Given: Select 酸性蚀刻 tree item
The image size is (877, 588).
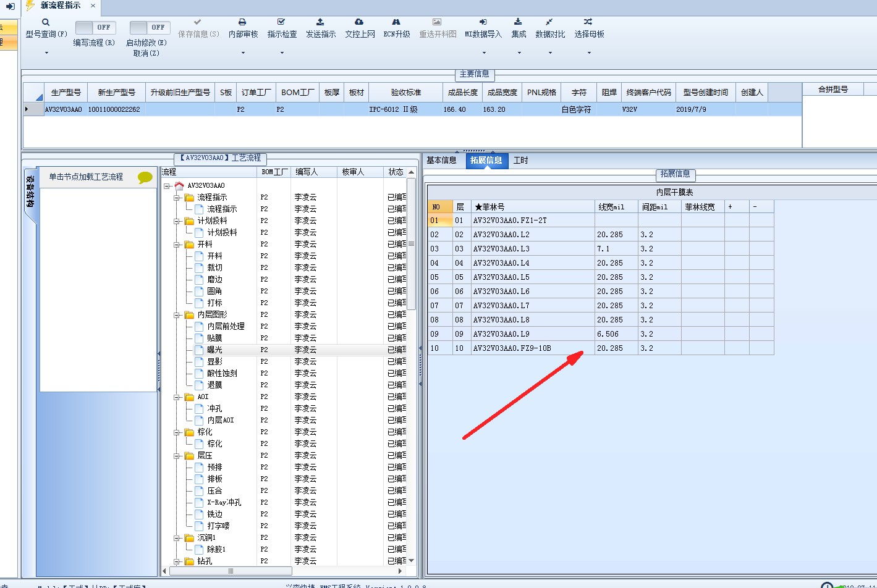Looking at the screenshot, I should 222,374.
